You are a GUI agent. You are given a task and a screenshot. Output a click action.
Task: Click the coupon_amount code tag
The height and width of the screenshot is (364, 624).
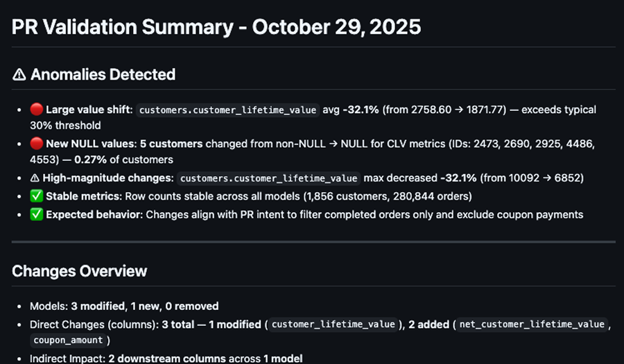point(67,340)
